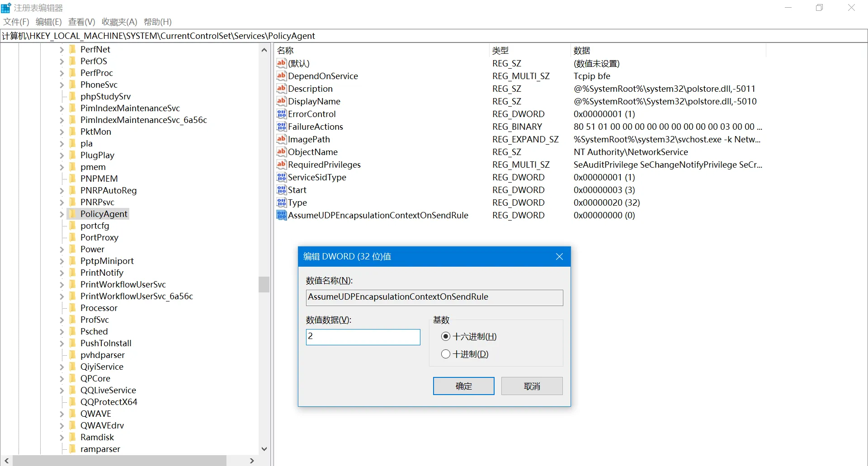
Task: Open the 收藏夹(A) favorites menu
Action: click(x=119, y=22)
